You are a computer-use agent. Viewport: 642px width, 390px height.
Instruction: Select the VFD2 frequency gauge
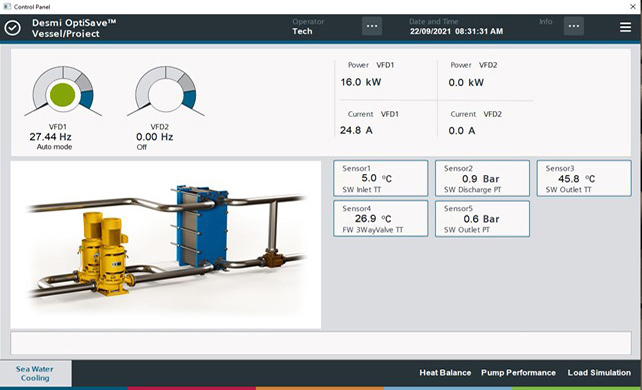point(165,91)
